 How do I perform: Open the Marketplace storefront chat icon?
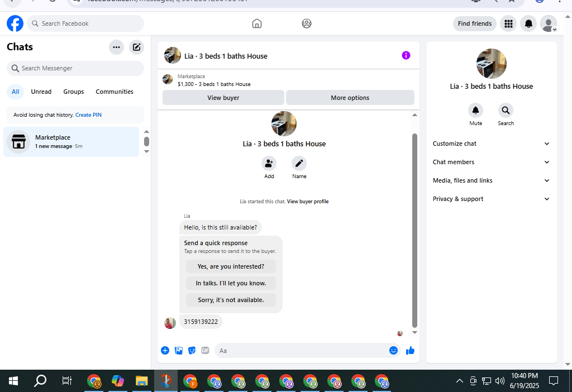click(18, 142)
